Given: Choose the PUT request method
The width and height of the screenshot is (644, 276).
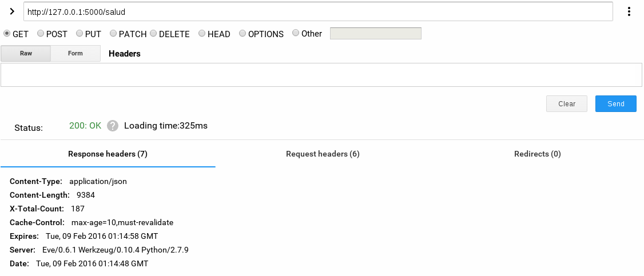Looking at the screenshot, I should pos(79,34).
